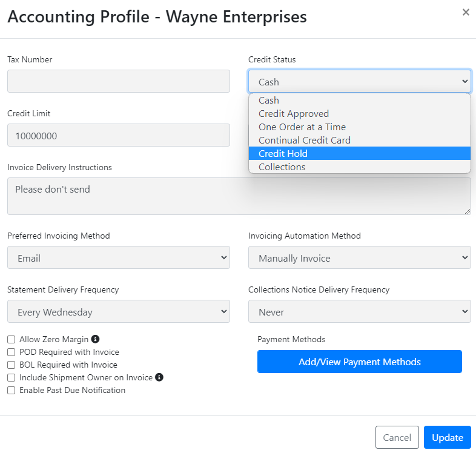Select the highlighted Credit Hold option
The image size is (476, 453).
(360, 154)
